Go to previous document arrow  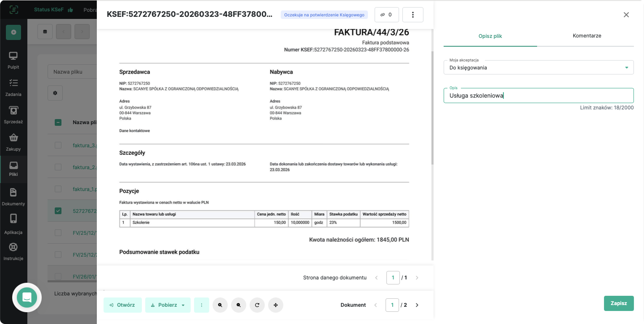click(x=376, y=305)
